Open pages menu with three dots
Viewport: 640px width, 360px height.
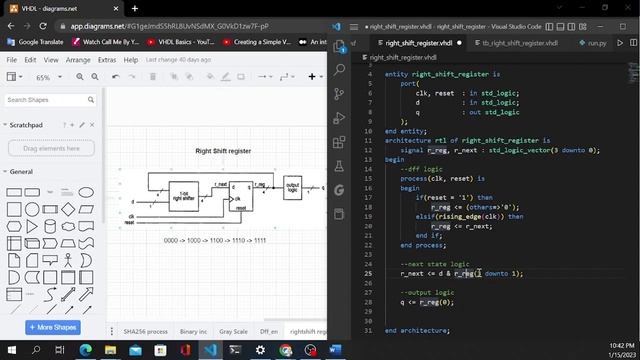[111, 331]
